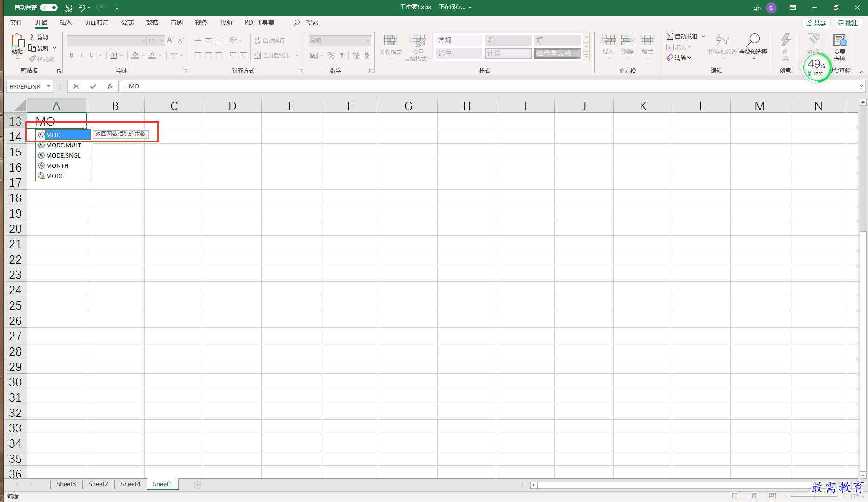Expand the AutoSum dropdown arrow
The image size is (868, 502).
pyautogui.click(x=703, y=36)
